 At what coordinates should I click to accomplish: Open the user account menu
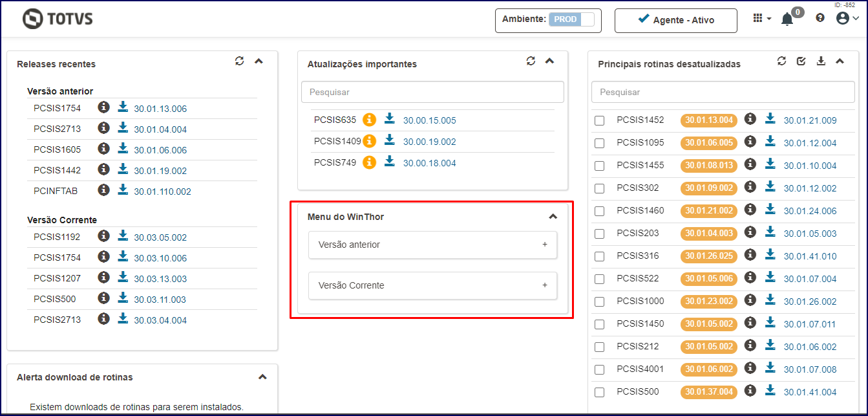tap(847, 18)
